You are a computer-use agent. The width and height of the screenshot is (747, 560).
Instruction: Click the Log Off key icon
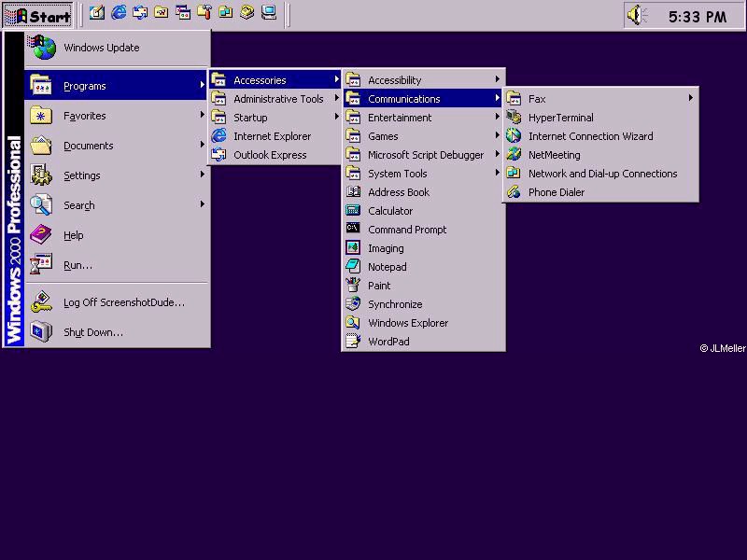41,301
